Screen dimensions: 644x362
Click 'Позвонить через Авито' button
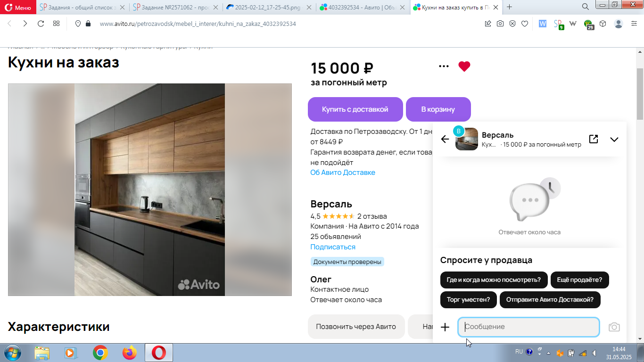click(x=356, y=327)
